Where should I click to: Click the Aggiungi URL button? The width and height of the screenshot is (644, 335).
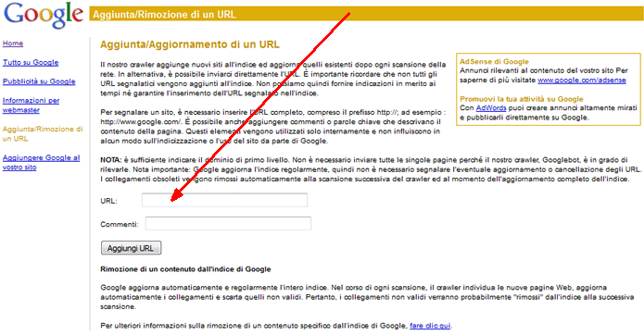tap(131, 248)
